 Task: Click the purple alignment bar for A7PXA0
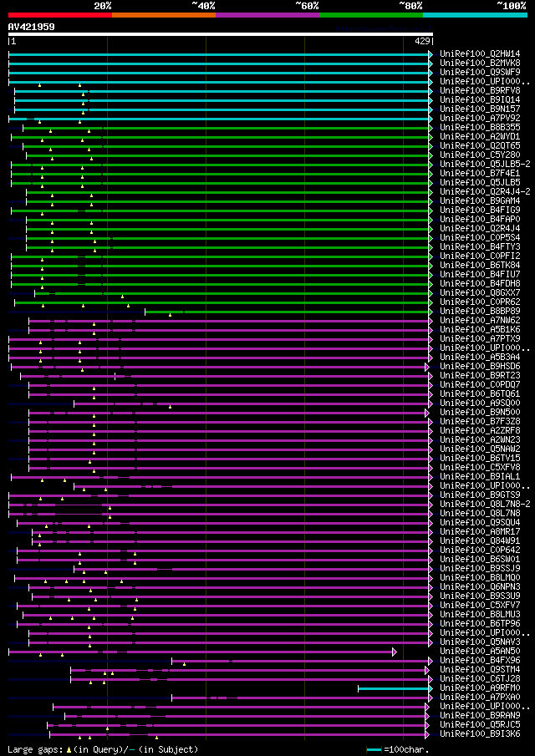click(x=301, y=698)
